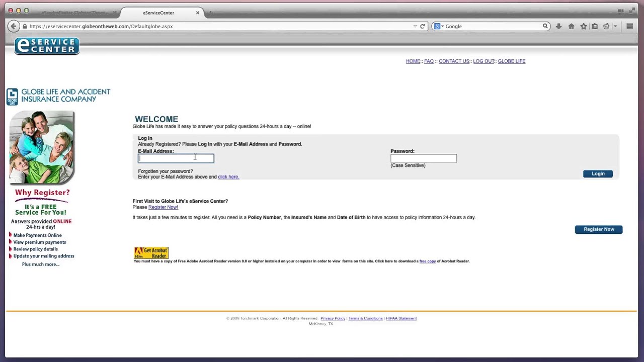
Task: Open the FAQ link
Action: [429, 61]
